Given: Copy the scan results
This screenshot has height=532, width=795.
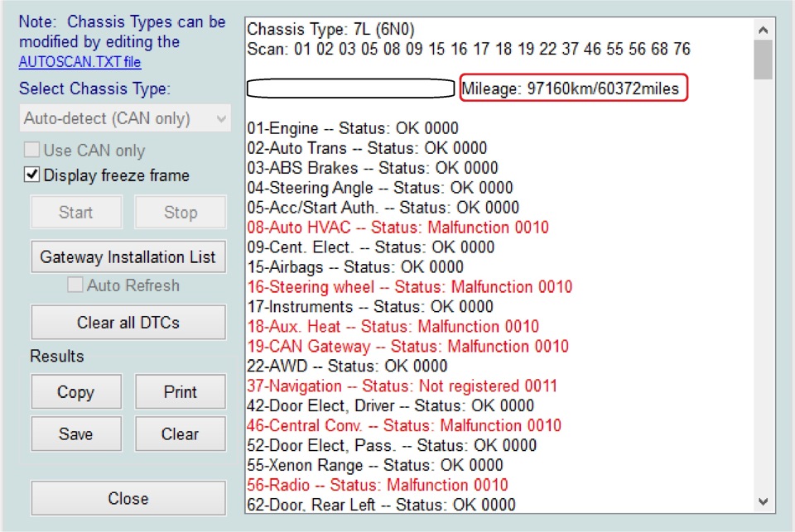Looking at the screenshot, I should click(x=76, y=391).
